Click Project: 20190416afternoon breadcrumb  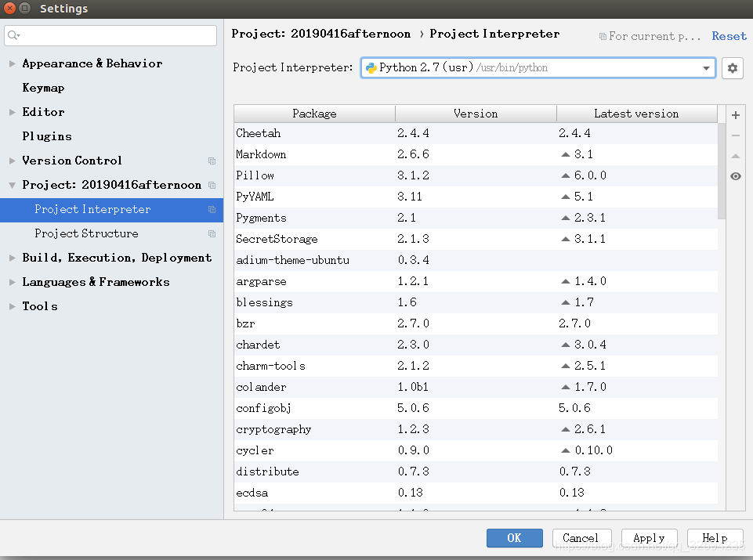point(320,34)
